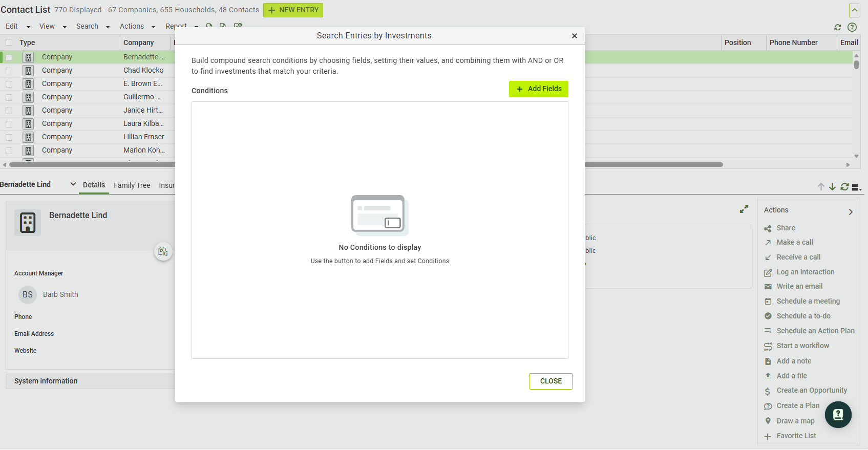
Task: Click the Schedule a meeting calendar icon
Action: [x=768, y=302]
